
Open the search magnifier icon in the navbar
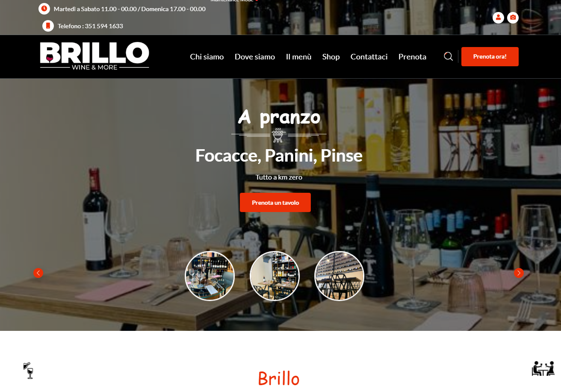(x=448, y=56)
